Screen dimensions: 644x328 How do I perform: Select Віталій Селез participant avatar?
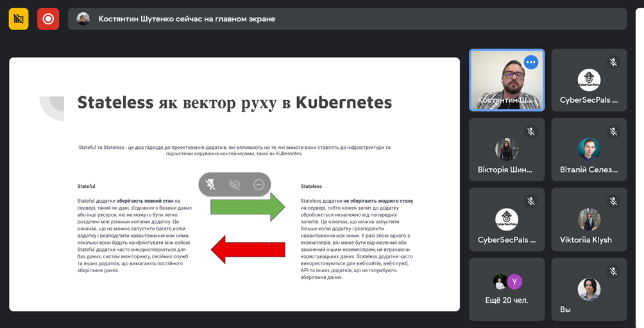pos(589,149)
